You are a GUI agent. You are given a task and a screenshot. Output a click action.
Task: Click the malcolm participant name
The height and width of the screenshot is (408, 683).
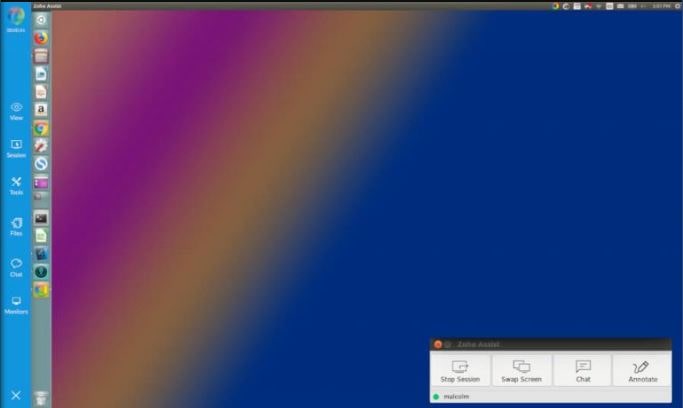(x=456, y=397)
